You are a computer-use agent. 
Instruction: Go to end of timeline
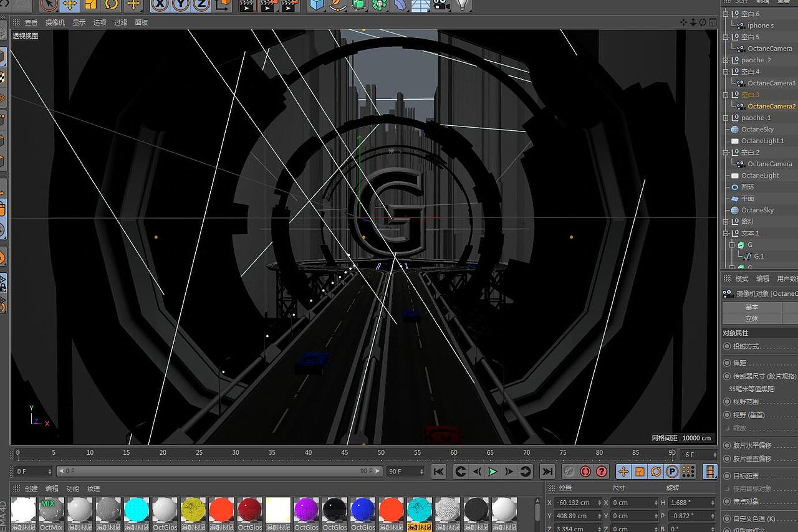[547, 472]
